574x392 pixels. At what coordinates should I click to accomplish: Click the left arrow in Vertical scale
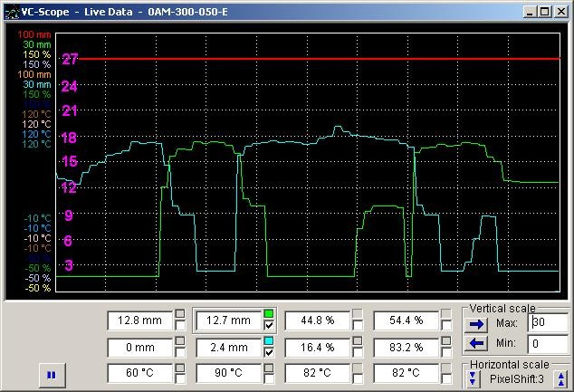point(476,343)
